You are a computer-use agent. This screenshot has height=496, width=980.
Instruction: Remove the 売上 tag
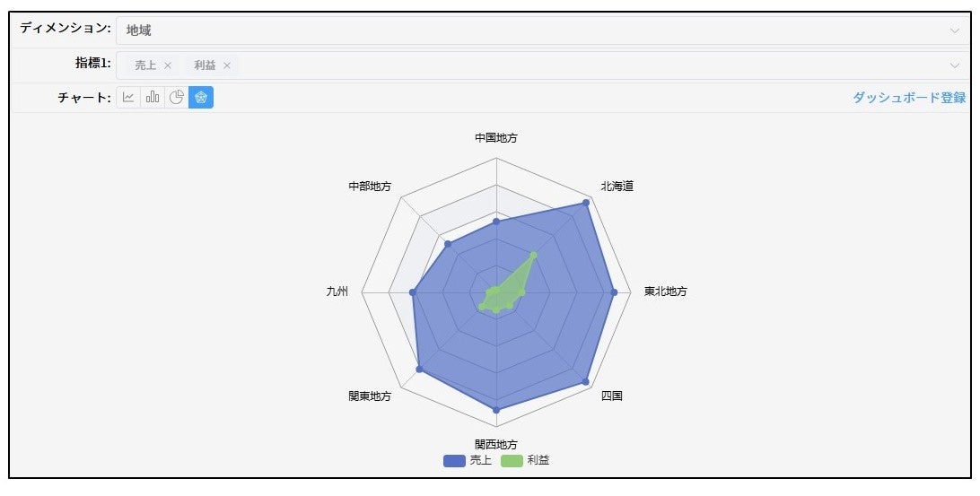point(168,65)
